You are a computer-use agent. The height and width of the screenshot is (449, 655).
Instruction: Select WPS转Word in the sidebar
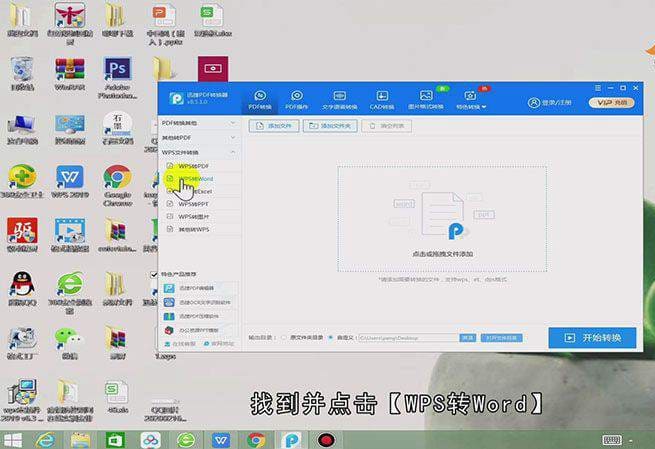[195, 179]
